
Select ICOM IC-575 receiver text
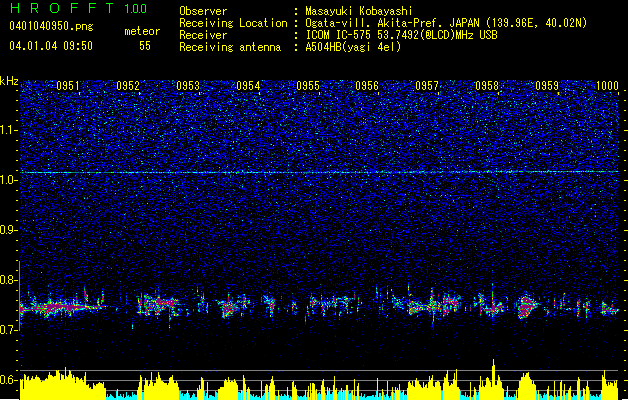402,35
